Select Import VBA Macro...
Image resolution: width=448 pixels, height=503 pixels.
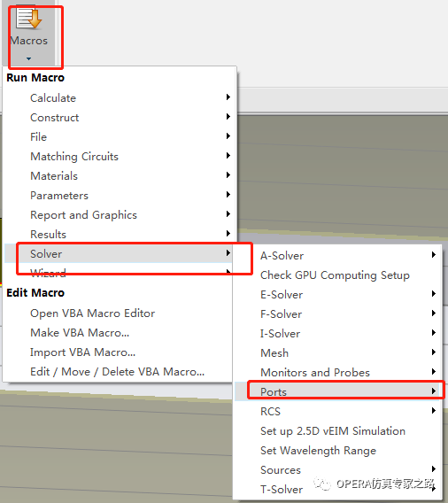[x=82, y=352]
